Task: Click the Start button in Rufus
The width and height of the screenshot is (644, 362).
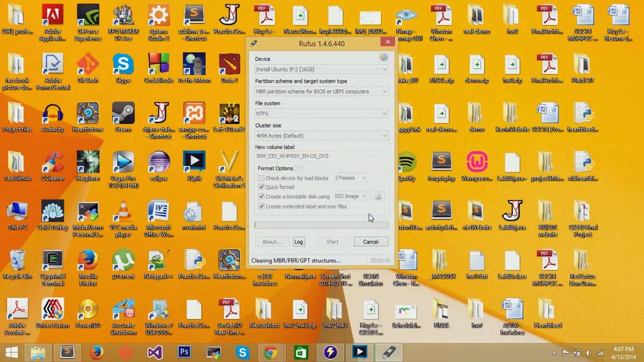Action: pyautogui.click(x=333, y=242)
